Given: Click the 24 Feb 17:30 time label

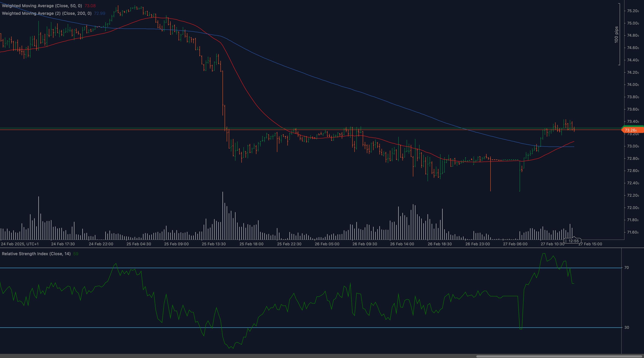Looking at the screenshot, I should click(x=63, y=244).
